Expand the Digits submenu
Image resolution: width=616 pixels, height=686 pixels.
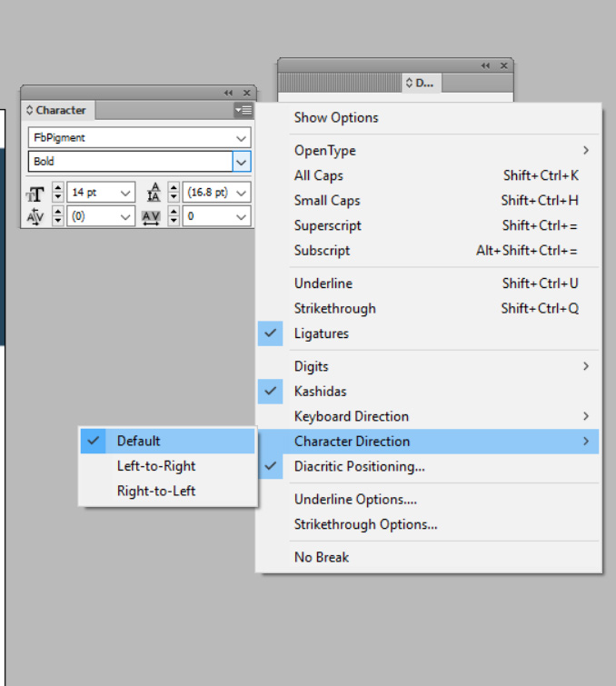coord(428,366)
